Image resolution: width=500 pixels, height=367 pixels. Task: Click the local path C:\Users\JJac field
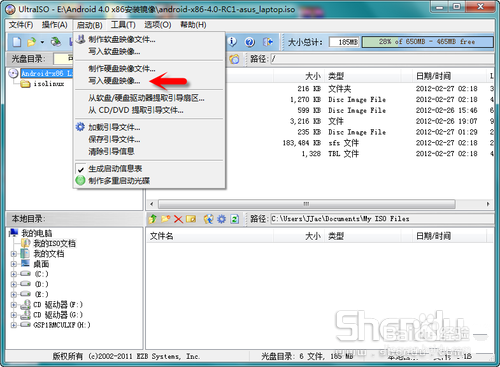pyautogui.click(x=382, y=219)
